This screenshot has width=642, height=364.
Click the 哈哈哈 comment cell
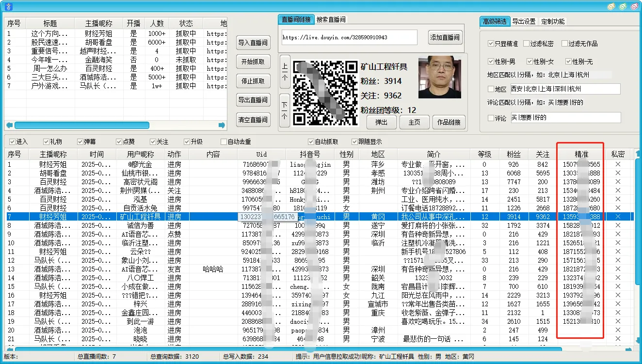pos(213,269)
